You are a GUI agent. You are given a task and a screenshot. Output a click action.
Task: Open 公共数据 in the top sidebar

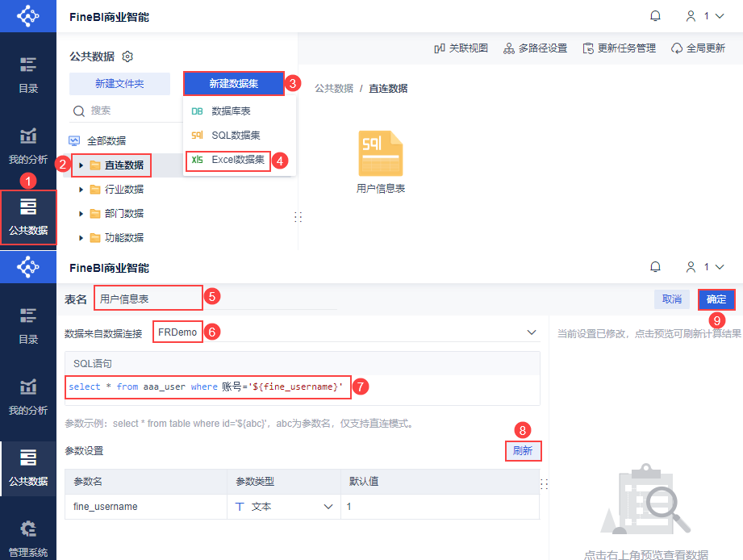pos(28,217)
